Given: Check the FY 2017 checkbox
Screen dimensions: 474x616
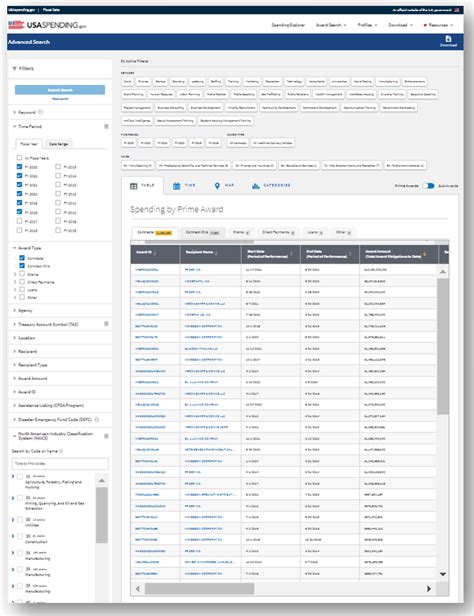Looking at the screenshot, I should point(19,221).
